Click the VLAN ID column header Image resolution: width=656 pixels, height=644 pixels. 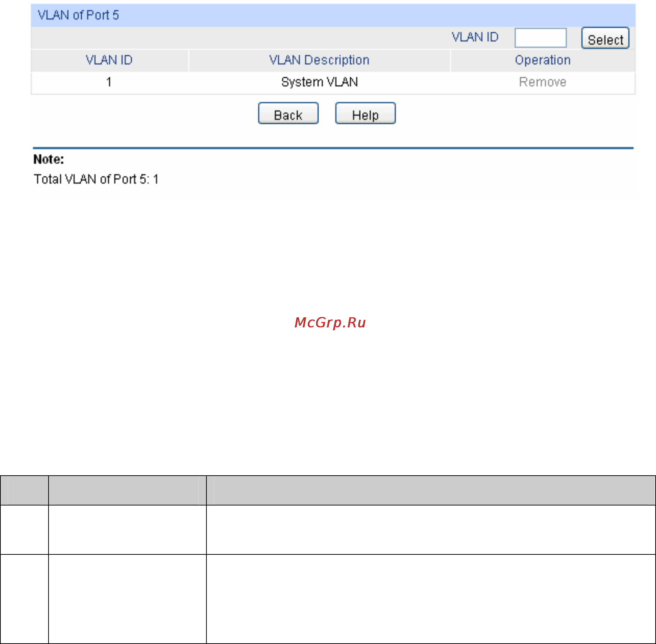(109, 60)
